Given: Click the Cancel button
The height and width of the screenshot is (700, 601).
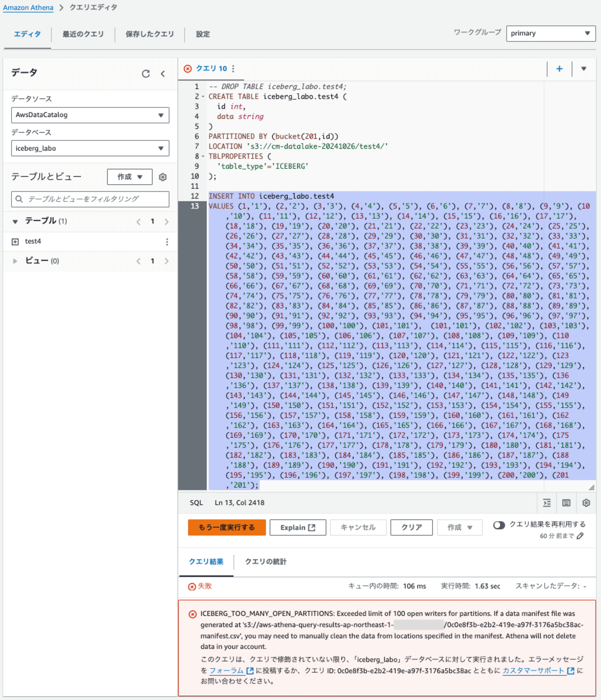Looking at the screenshot, I should pos(358,527).
